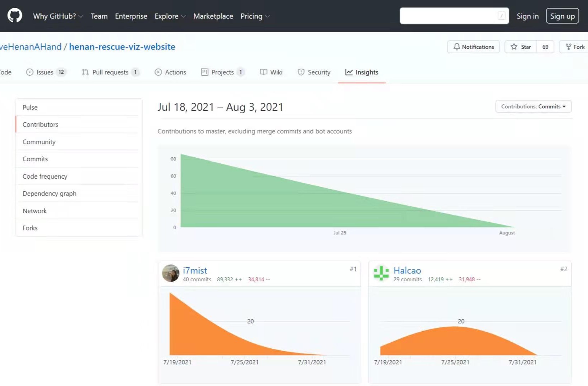
Task: Expand the Pricing menu
Action: 255,16
